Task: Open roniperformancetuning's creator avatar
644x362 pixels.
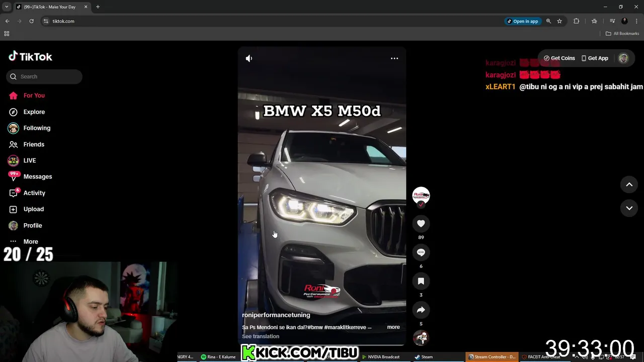Action: coord(421,195)
